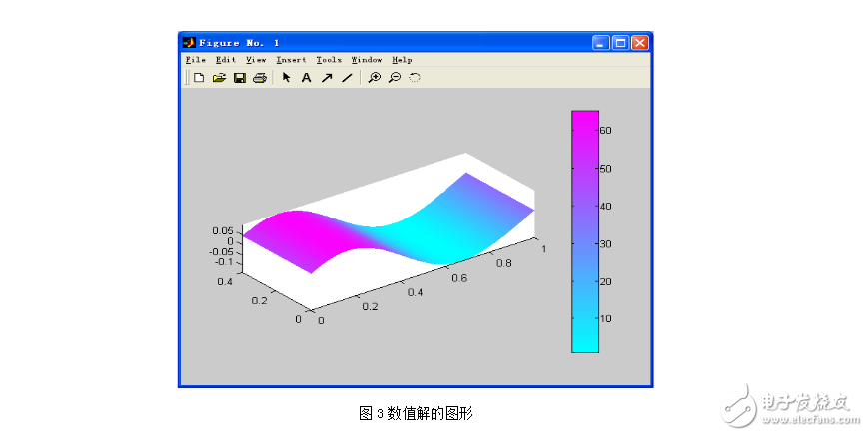This screenshot has height=436, width=868.
Task: Click the caption 图3数值解的图形
Action: 416,413
